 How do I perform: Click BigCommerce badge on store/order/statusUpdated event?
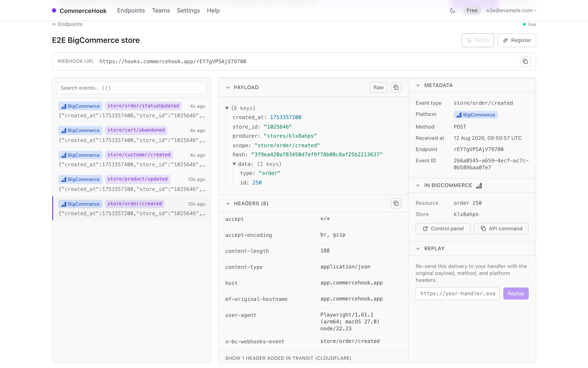pos(80,106)
